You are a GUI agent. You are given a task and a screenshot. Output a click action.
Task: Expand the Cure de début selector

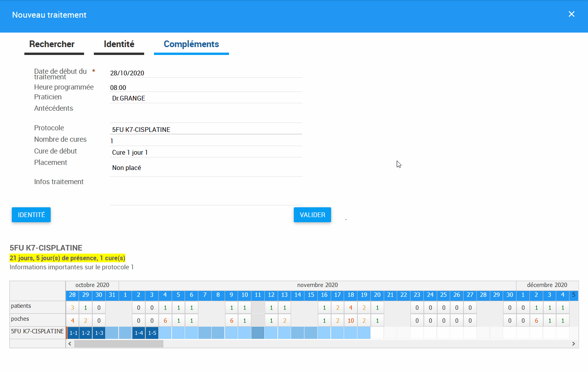[x=205, y=152]
